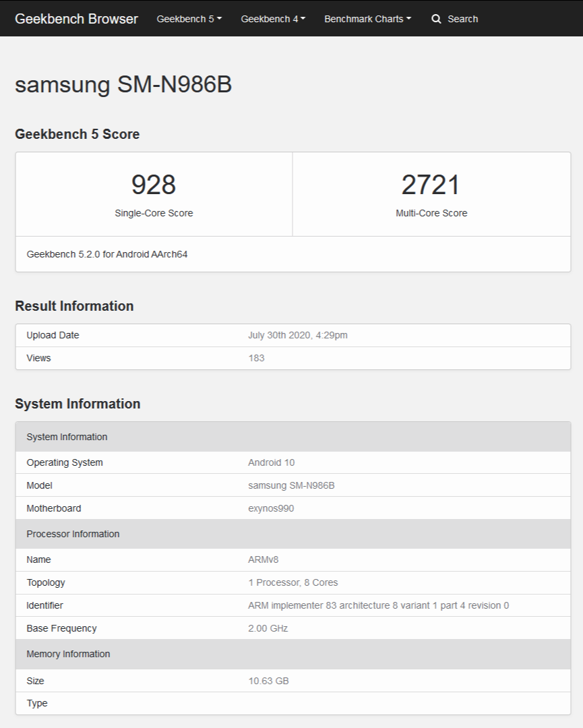Click the processor Name label
This screenshot has width=583, height=728.
pos(38,559)
